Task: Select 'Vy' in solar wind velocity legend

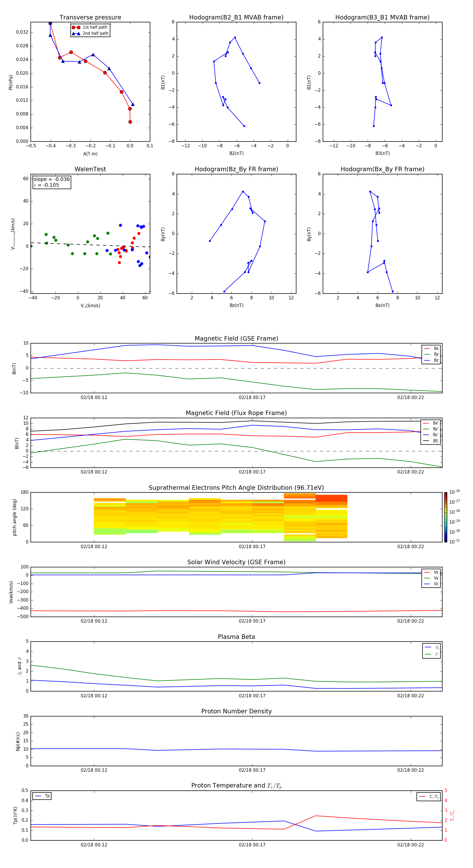Action: 431,578
